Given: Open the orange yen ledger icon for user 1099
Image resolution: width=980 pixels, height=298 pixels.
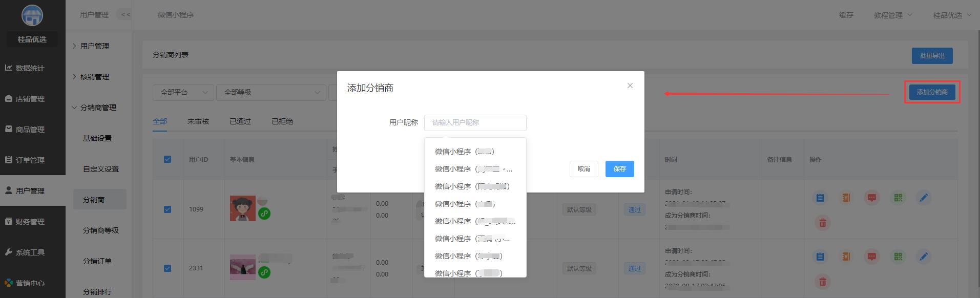Looking at the screenshot, I should [846, 198].
